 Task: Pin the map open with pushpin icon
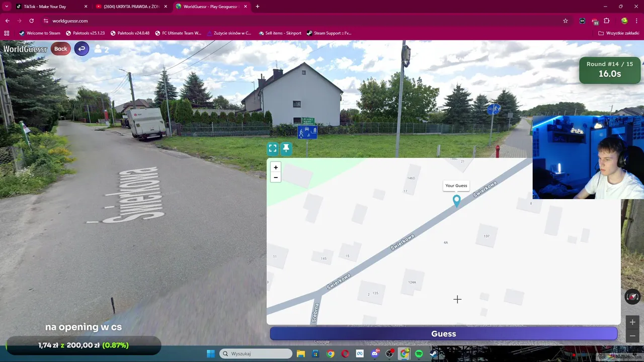(286, 148)
